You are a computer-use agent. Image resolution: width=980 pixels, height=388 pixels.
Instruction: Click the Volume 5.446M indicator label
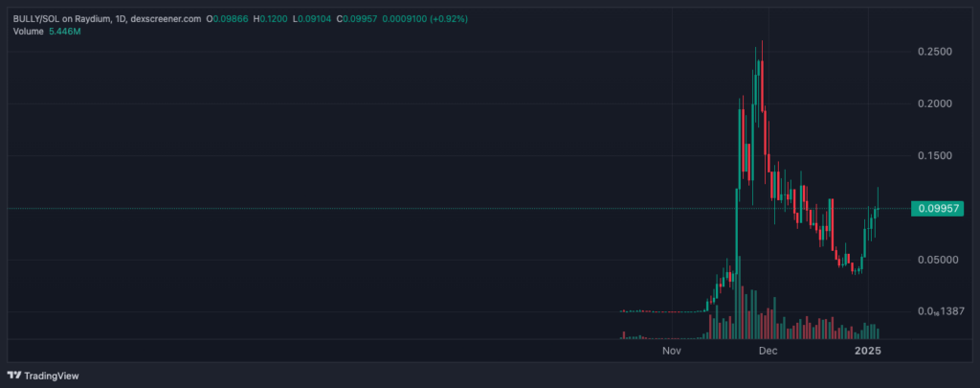(x=47, y=32)
